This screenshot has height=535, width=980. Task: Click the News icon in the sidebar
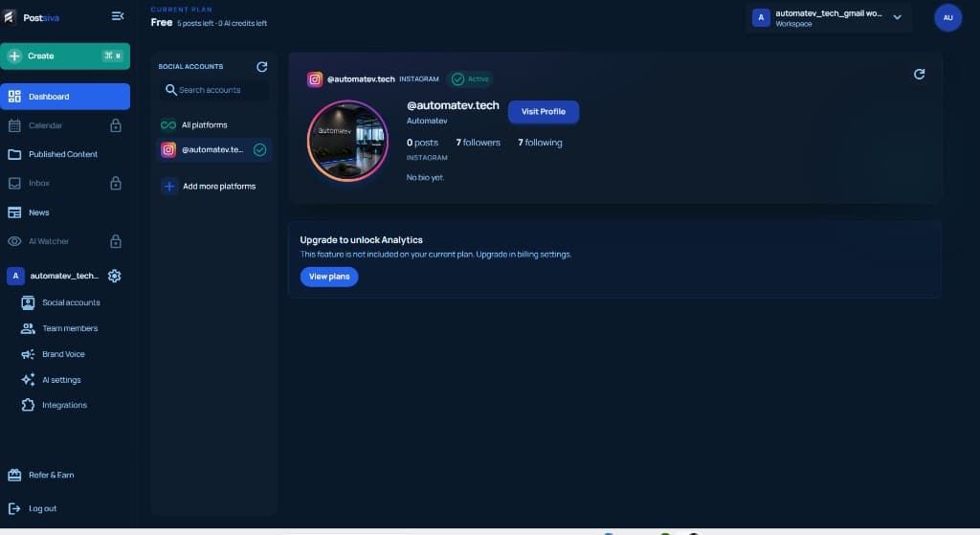tap(14, 212)
